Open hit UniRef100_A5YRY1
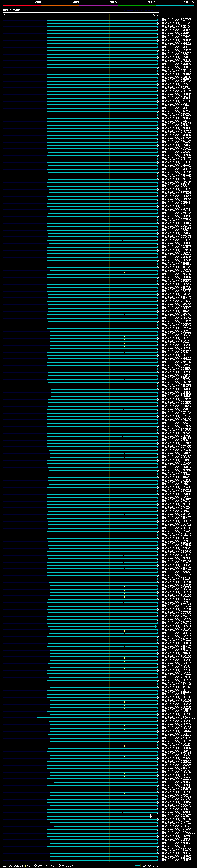The image size is (197, 868). 176,37
